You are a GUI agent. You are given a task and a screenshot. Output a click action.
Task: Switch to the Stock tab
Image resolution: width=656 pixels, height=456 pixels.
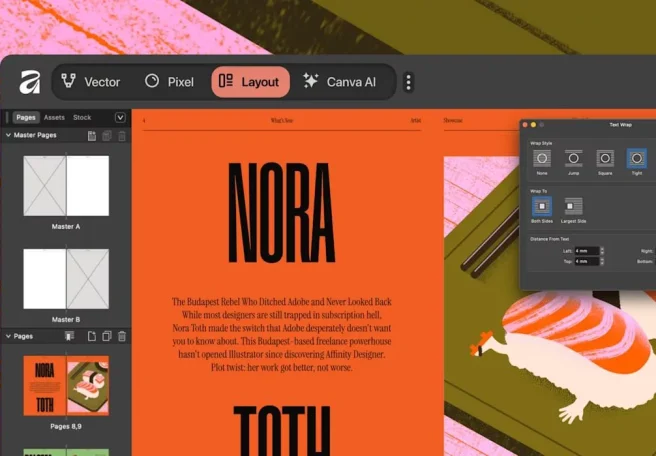(82, 118)
